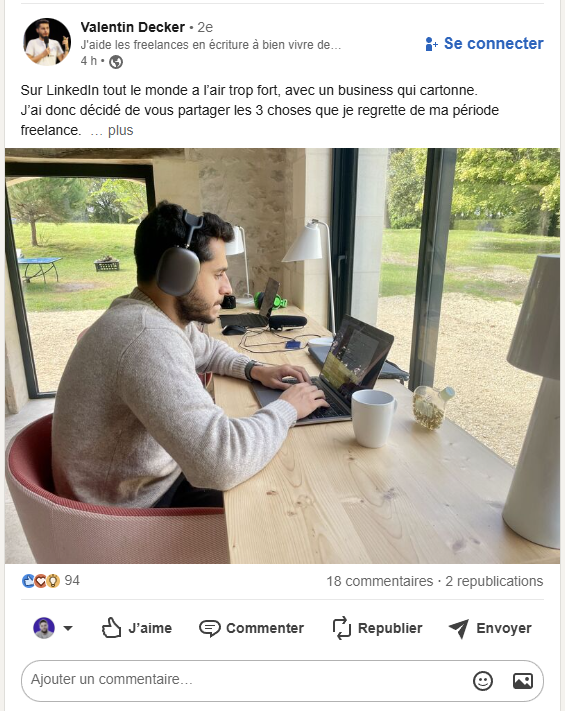Open the comment-as identity dropdown arrow
This screenshot has height=711, width=565.
(68, 628)
